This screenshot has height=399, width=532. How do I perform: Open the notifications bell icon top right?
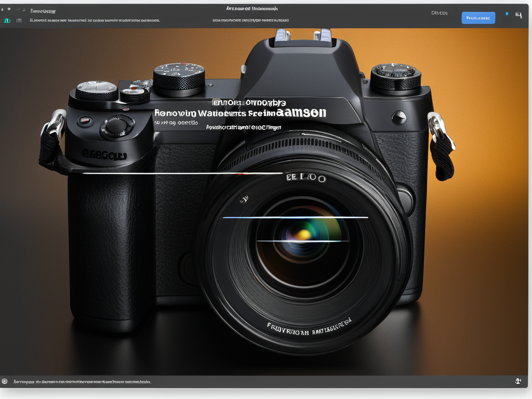[518, 15]
